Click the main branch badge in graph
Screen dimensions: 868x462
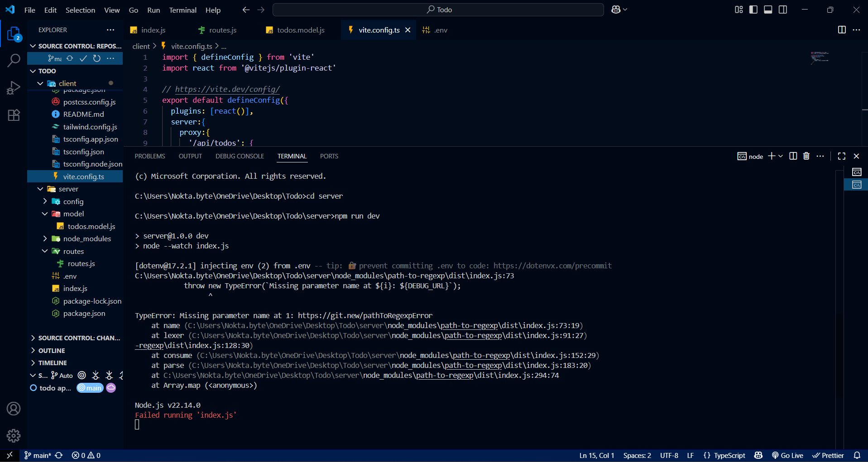click(x=90, y=388)
